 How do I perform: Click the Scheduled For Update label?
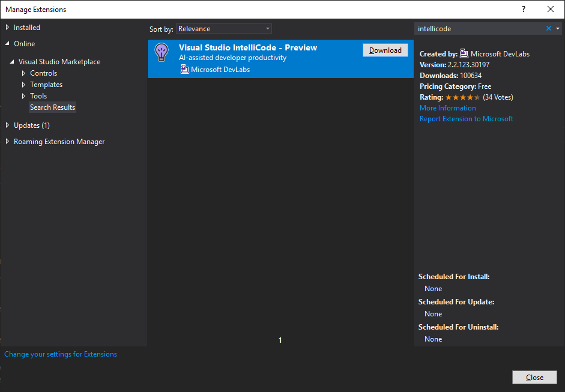click(456, 302)
